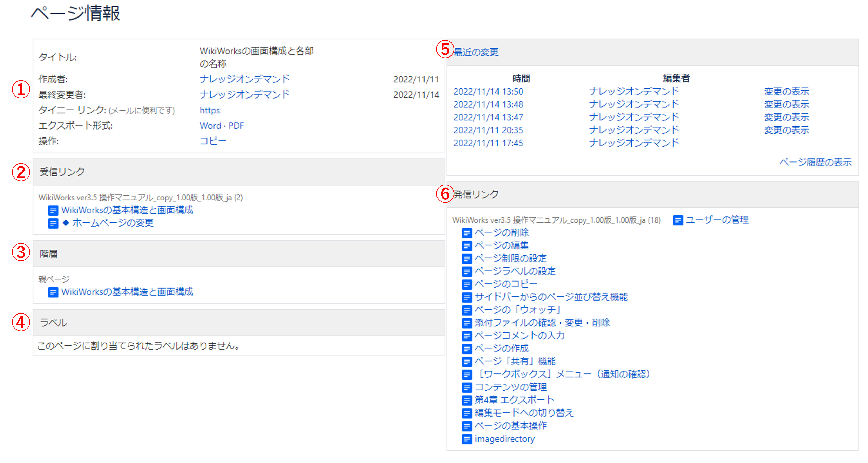Open version 2022/11/14 13:50
Image resolution: width=868 pixels, height=463 pixels.
click(488, 91)
